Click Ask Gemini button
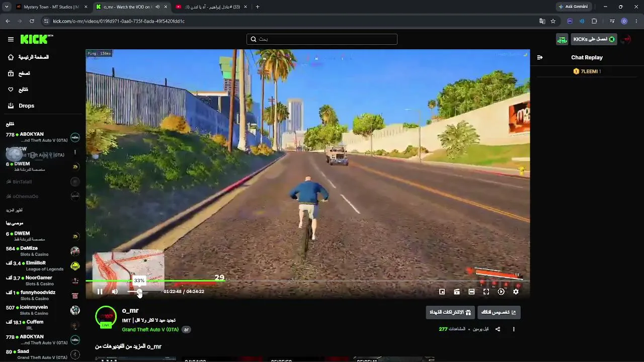 click(573, 7)
